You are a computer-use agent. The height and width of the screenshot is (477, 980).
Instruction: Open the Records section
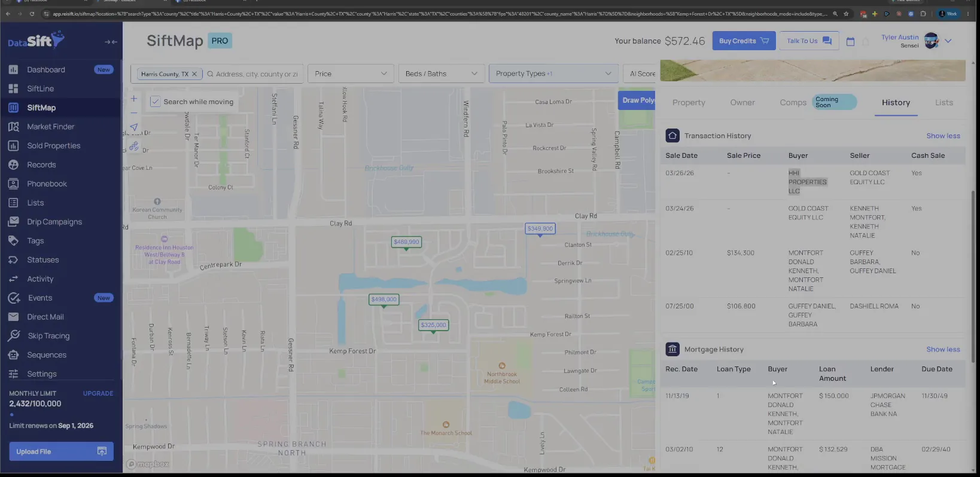[41, 165]
